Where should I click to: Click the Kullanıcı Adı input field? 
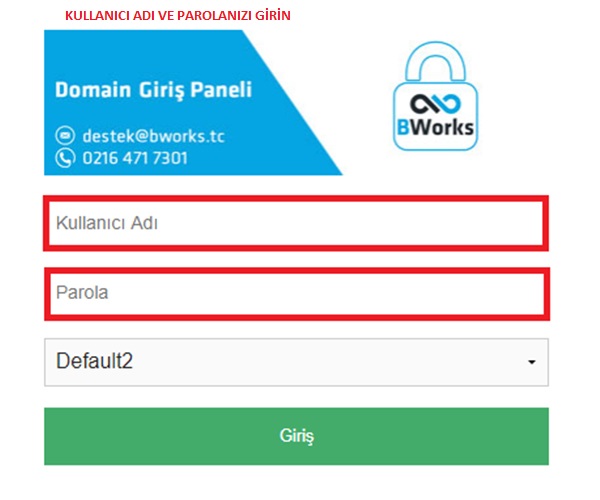click(x=296, y=223)
